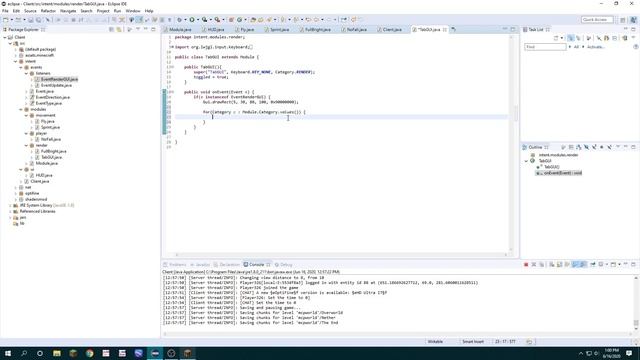Select the Java perspective icon

pyautogui.click(x=633, y=20)
